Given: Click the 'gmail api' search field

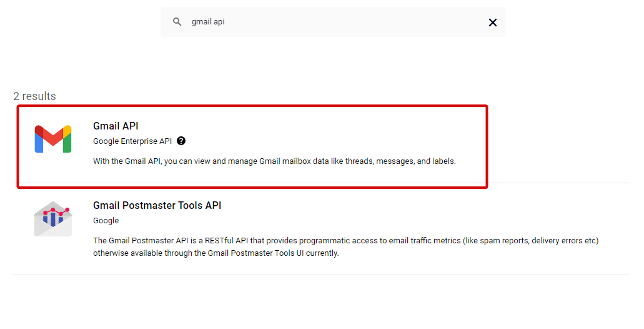Looking at the screenshot, I should coord(333,22).
